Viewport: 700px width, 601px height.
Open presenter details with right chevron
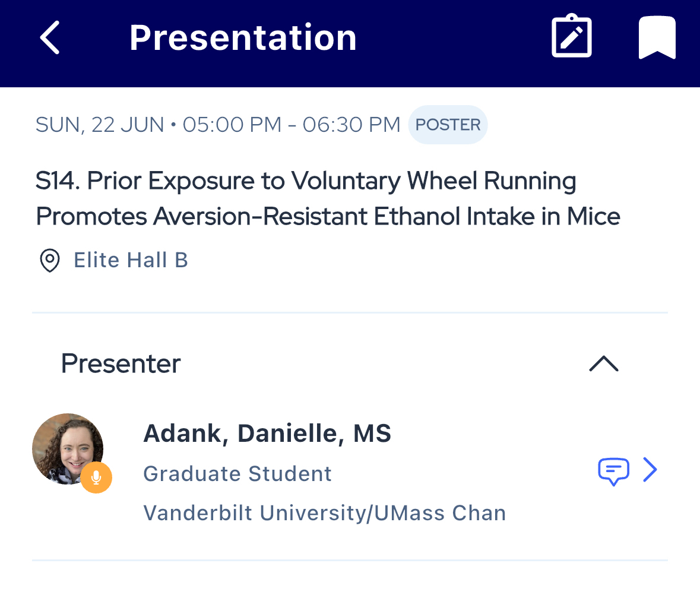click(650, 470)
